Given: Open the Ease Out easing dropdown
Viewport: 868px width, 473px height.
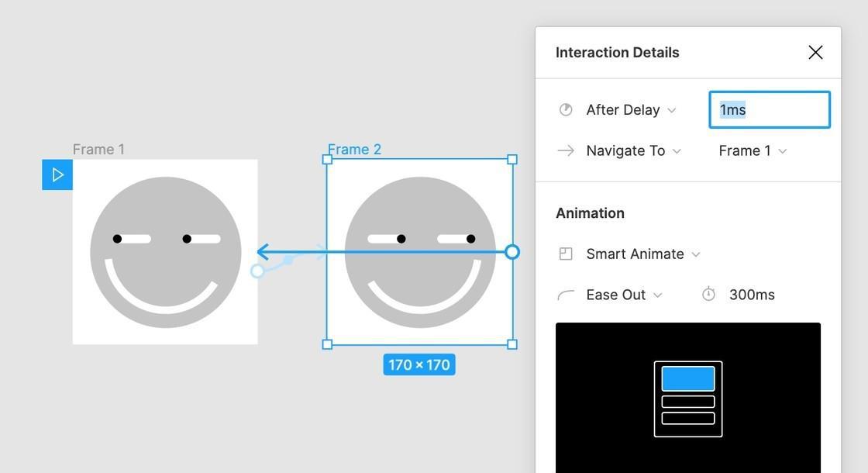Looking at the screenshot, I should tap(624, 295).
